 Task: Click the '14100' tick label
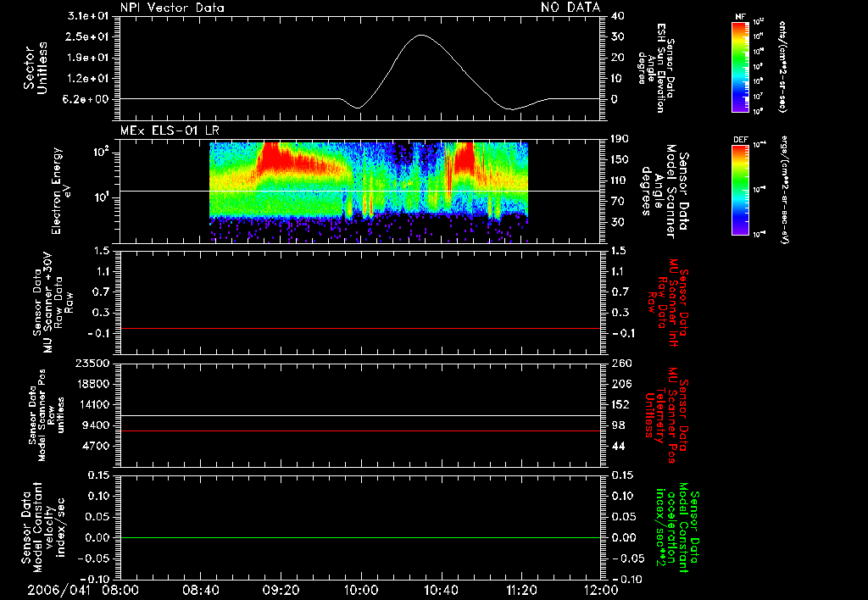tap(92, 404)
